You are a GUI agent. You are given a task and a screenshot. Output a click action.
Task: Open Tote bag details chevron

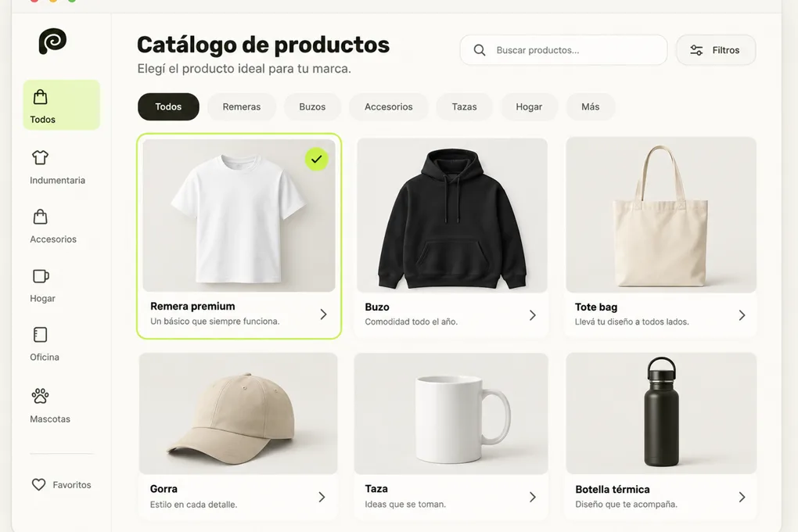point(742,315)
